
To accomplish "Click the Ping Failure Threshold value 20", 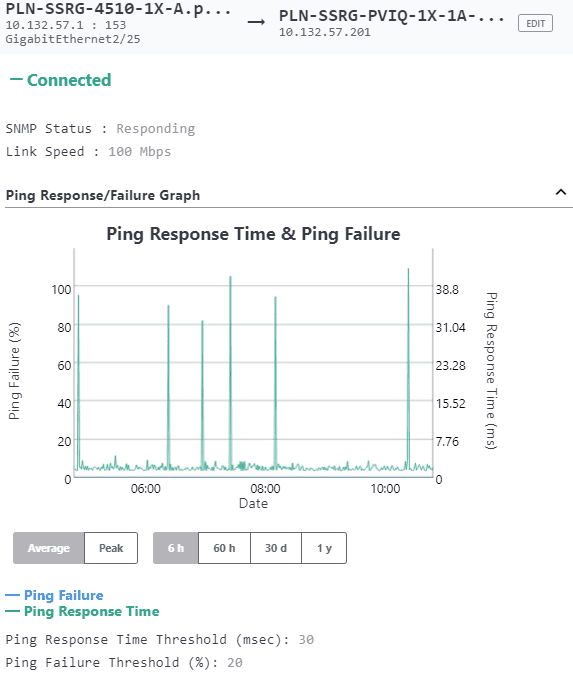I will pyautogui.click(x=235, y=662).
